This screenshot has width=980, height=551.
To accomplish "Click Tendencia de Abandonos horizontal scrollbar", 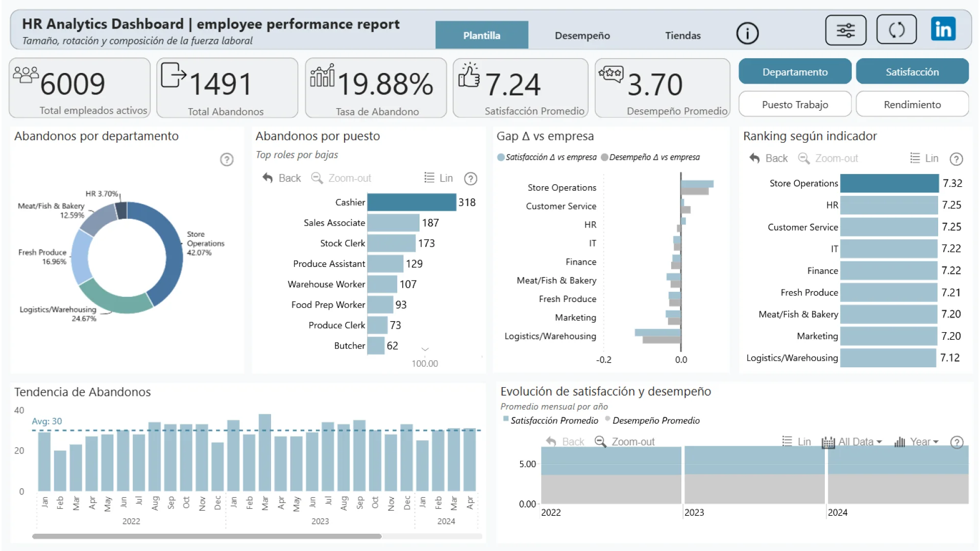I will coord(207,536).
